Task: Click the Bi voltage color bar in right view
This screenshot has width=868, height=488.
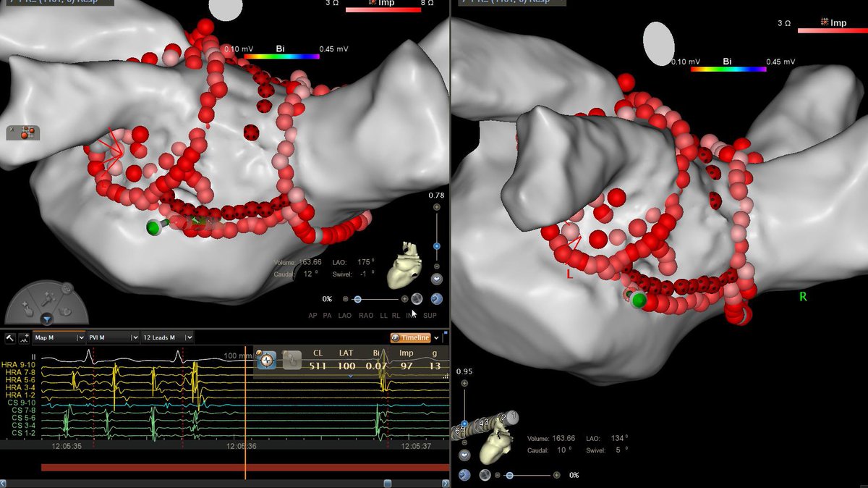Action: (728, 69)
